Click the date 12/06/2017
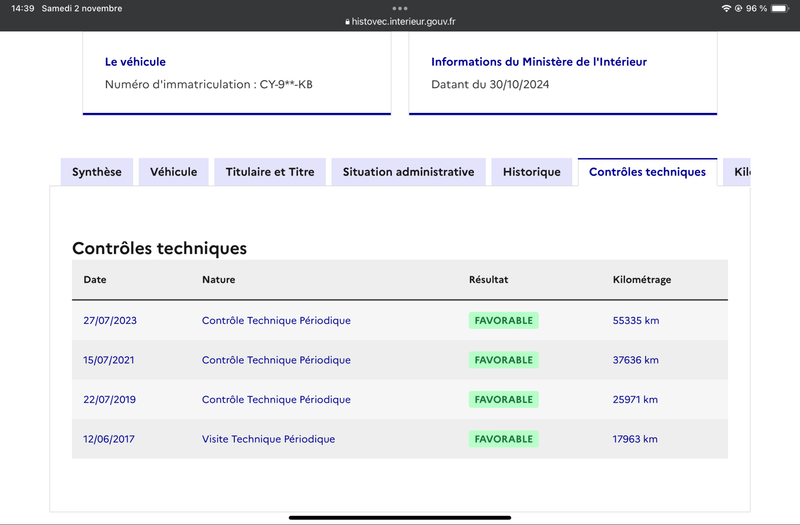This screenshot has height=525, width=800. click(x=109, y=439)
